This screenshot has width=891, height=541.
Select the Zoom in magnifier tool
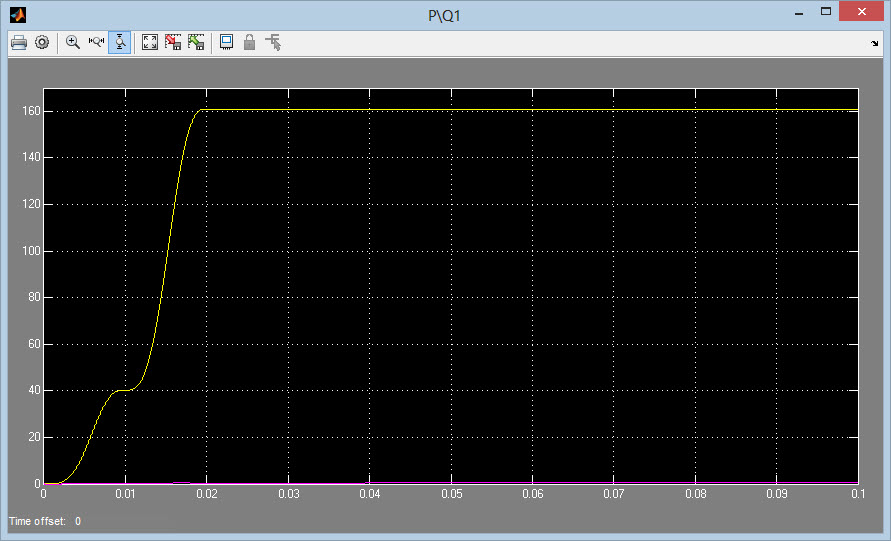(73, 43)
